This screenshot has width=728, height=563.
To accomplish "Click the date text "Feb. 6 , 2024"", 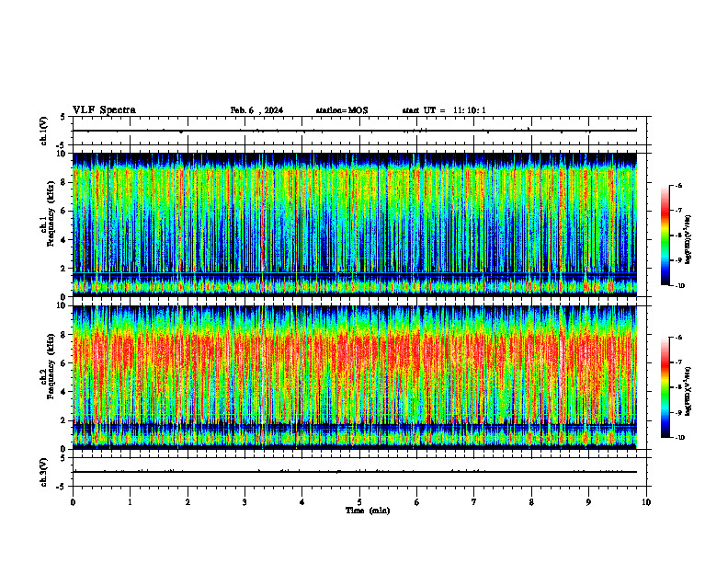I will (256, 110).
